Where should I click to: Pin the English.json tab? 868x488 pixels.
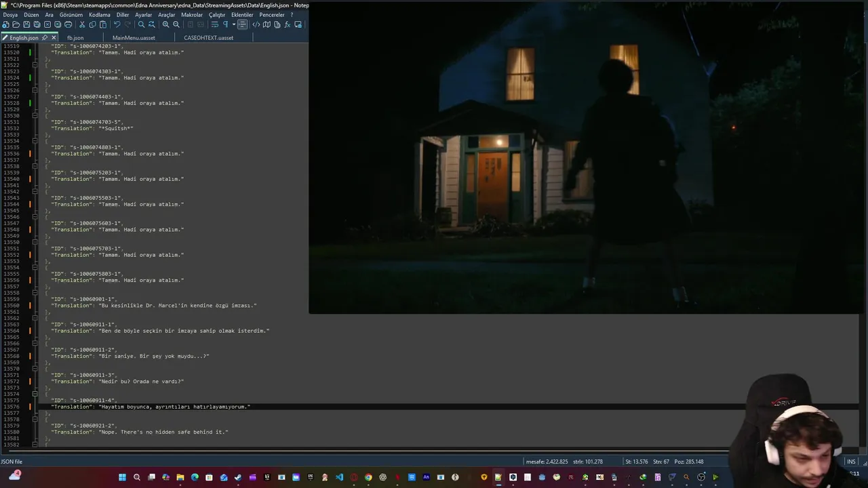tap(45, 38)
